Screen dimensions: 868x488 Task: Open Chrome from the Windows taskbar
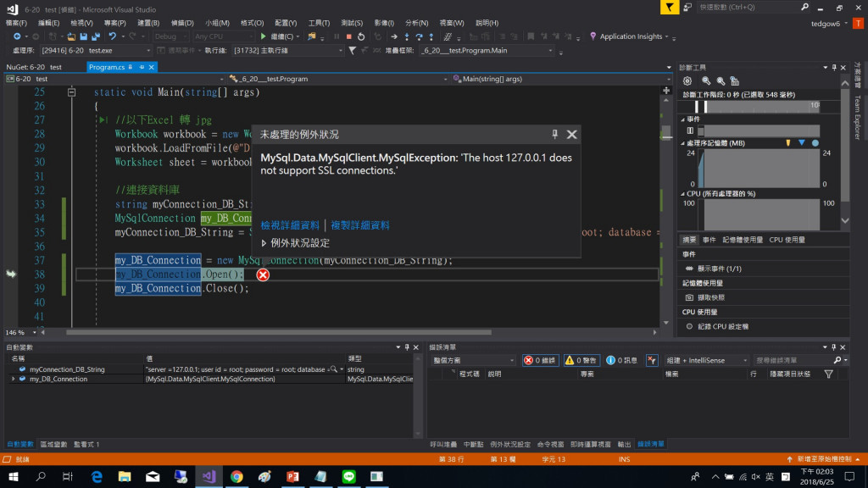tap(237, 476)
